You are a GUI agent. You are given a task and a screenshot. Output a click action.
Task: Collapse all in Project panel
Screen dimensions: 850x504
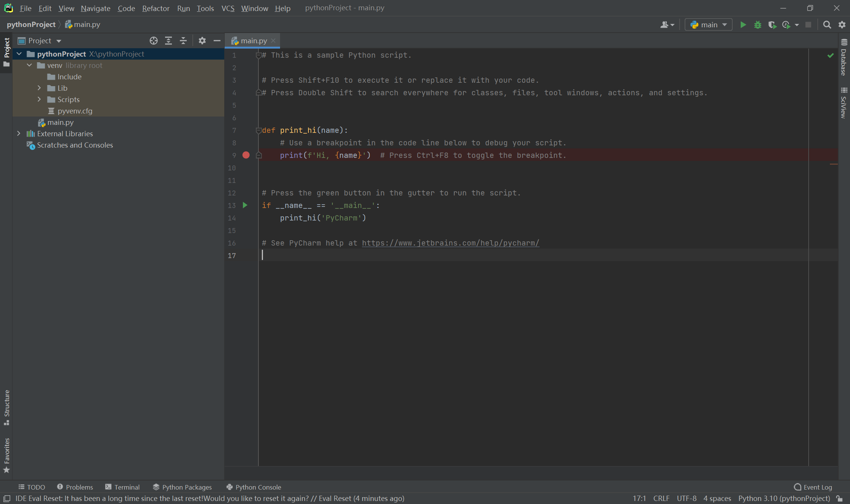coord(183,41)
